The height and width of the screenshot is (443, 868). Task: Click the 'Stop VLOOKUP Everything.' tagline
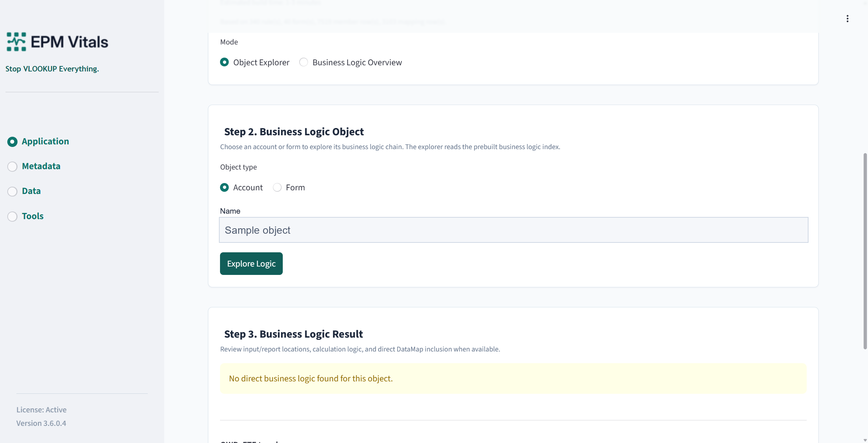click(52, 69)
